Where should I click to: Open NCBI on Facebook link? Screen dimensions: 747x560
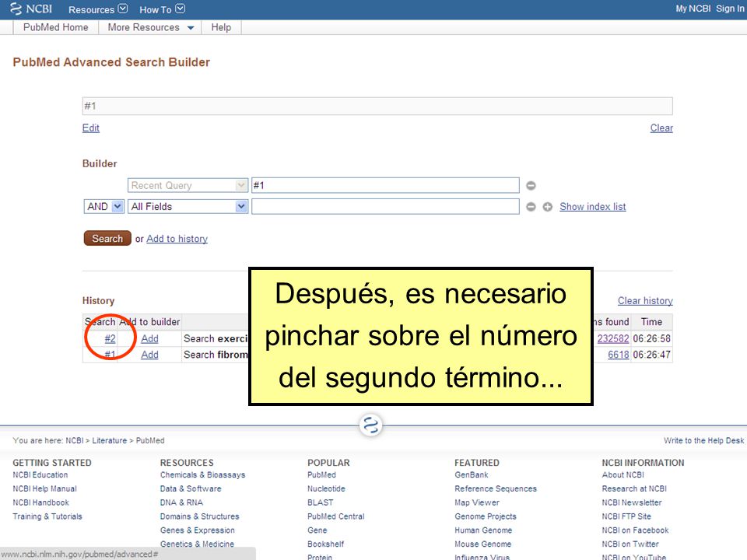(635, 530)
